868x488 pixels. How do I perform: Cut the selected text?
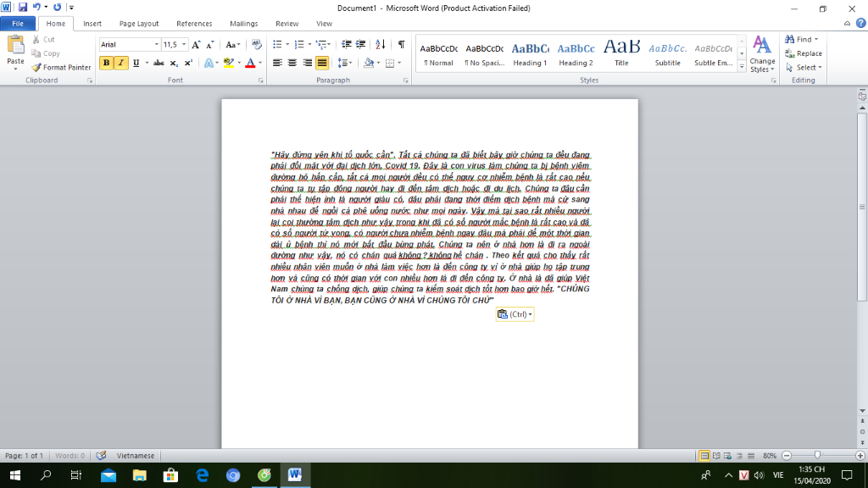(44, 39)
